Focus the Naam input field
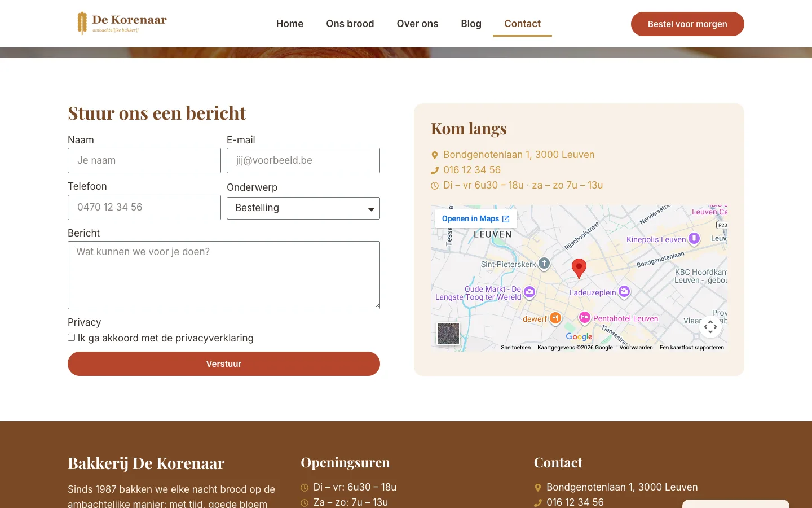 point(144,161)
